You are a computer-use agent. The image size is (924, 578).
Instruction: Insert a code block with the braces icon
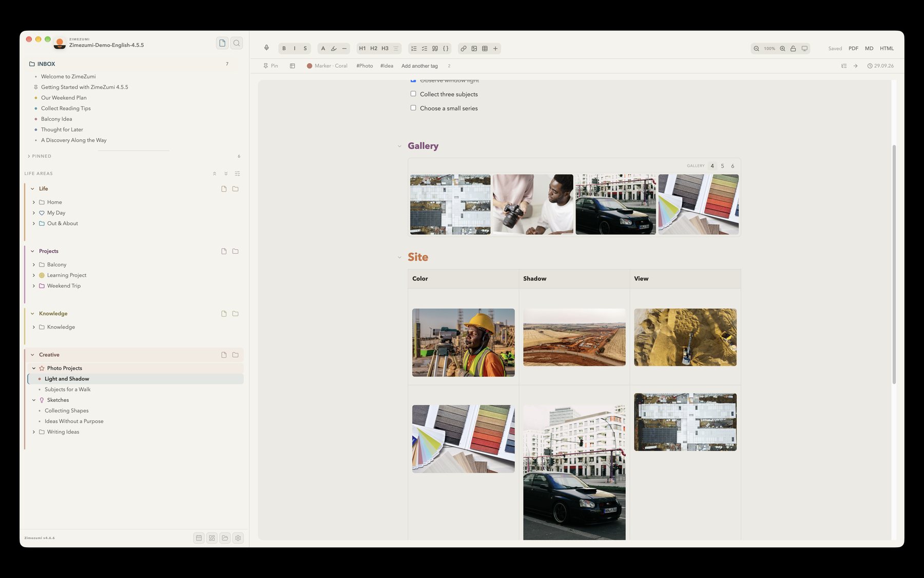(446, 48)
